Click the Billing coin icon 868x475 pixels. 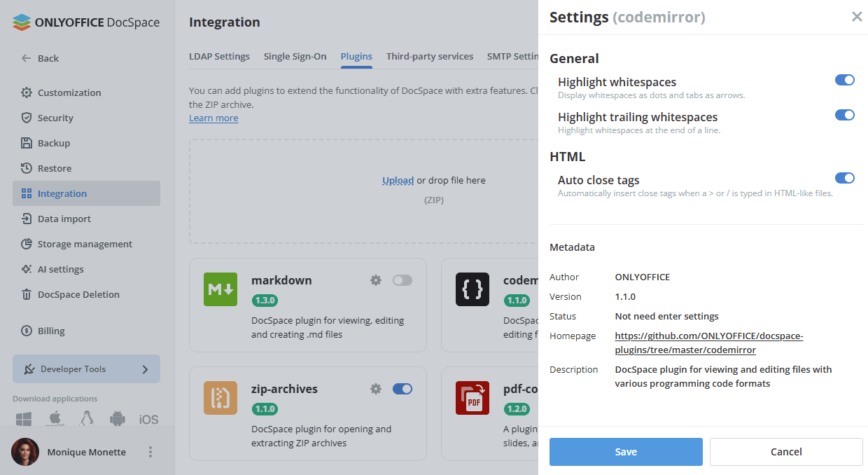(27, 331)
